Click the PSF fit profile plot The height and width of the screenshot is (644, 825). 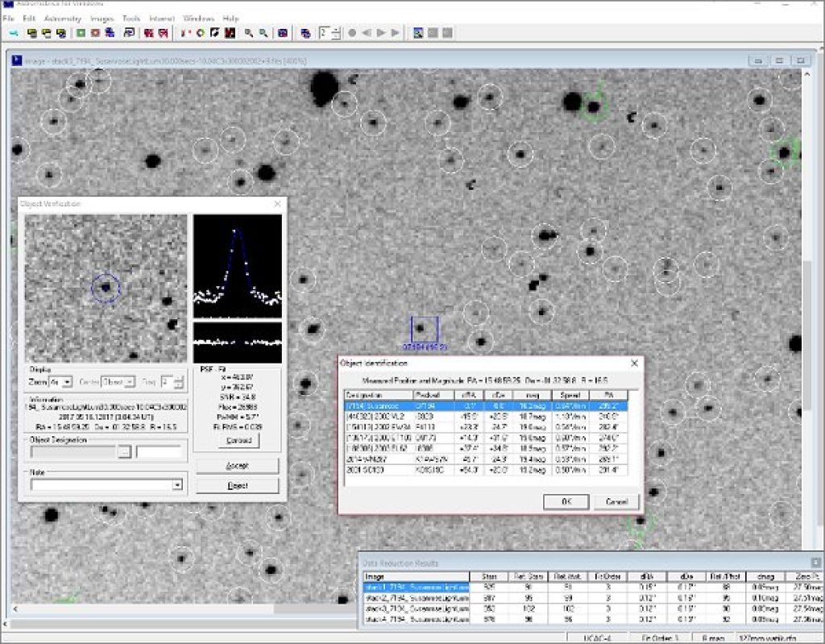pos(238,266)
